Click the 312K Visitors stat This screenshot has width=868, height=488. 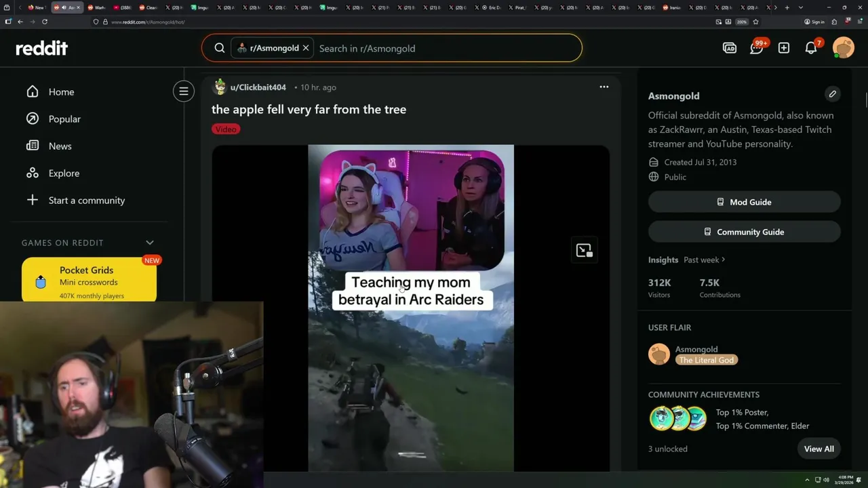660,288
